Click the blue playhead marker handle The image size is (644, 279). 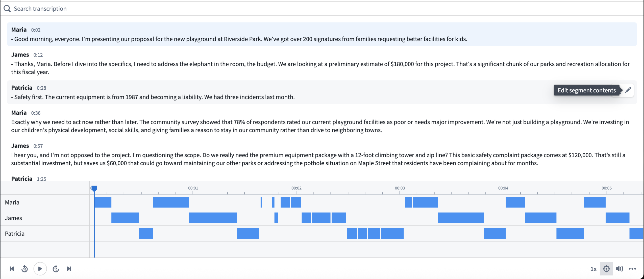(94, 188)
